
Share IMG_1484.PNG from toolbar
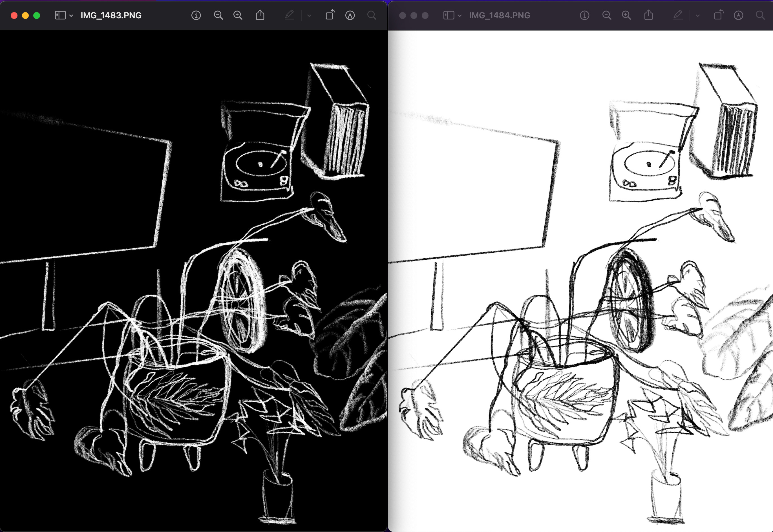[648, 15]
